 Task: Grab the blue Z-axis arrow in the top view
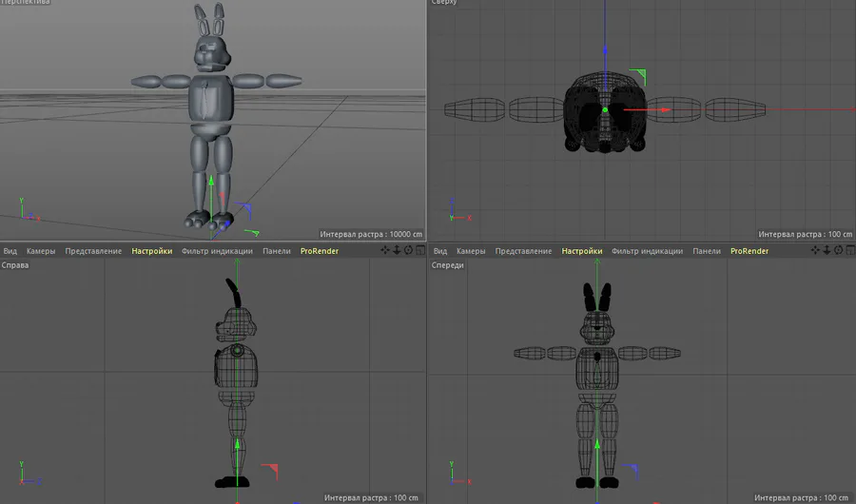(605, 50)
